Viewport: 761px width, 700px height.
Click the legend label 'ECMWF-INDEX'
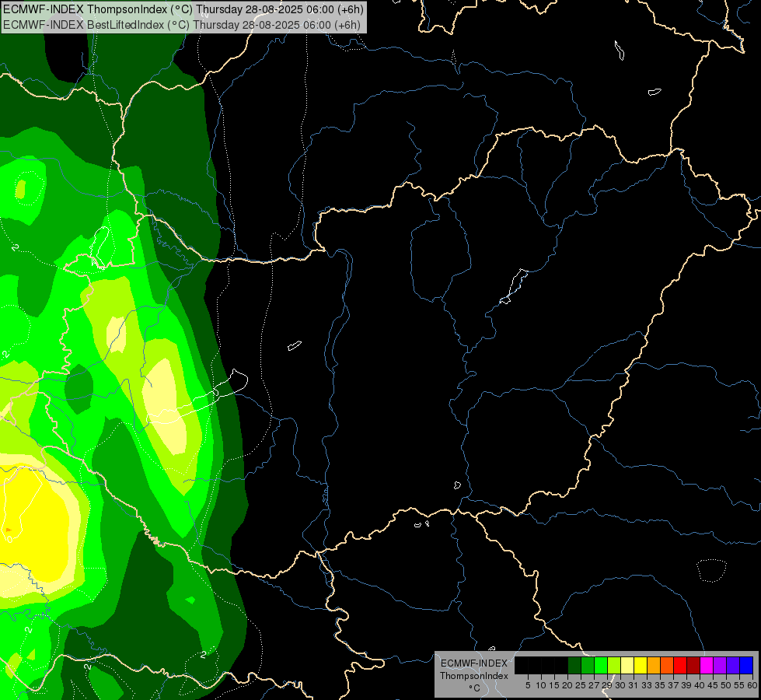click(x=474, y=663)
